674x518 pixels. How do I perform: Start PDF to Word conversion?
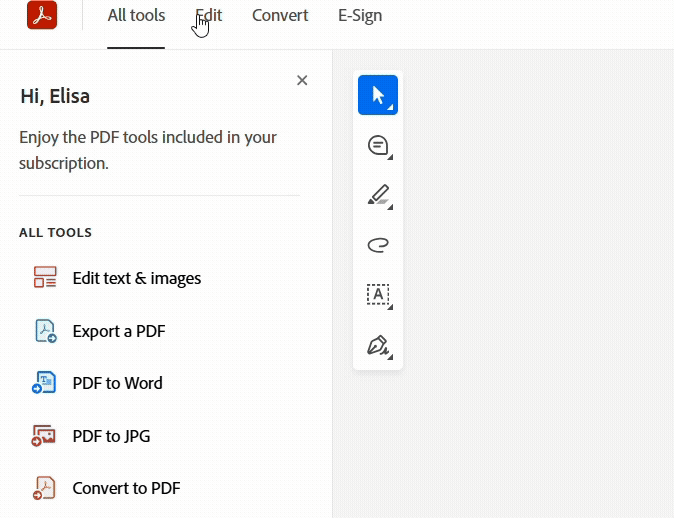coord(117,383)
